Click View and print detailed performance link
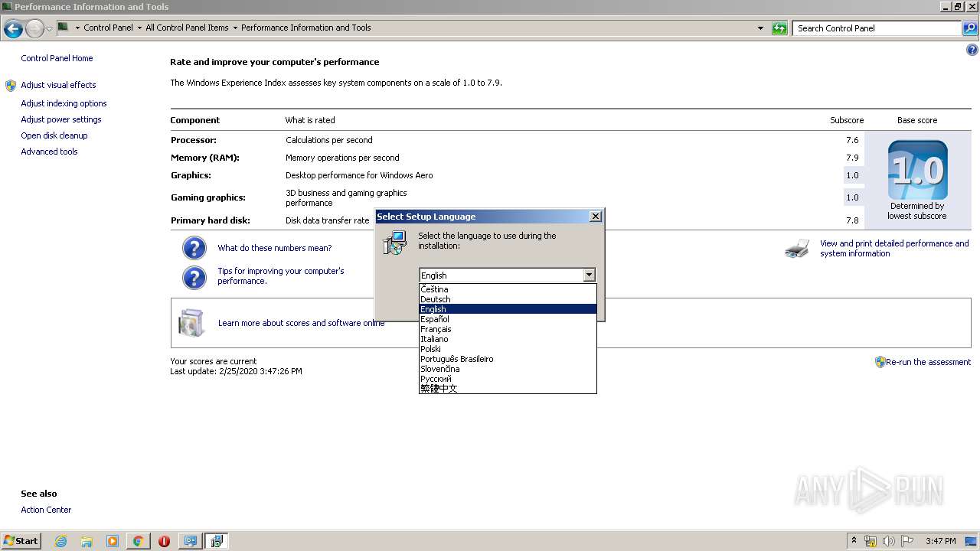The image size is (980, 551). (894, 249)
